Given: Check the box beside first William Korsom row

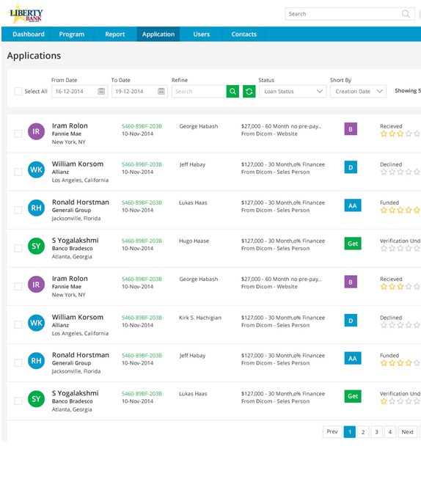Looking at the screenshot, I should click(18, 172).
